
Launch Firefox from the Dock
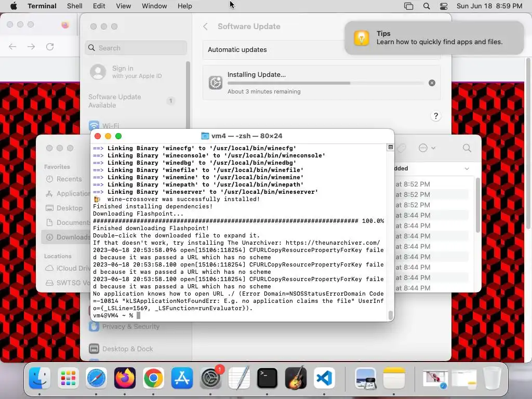pyautogui.click(x=125, y=378)
